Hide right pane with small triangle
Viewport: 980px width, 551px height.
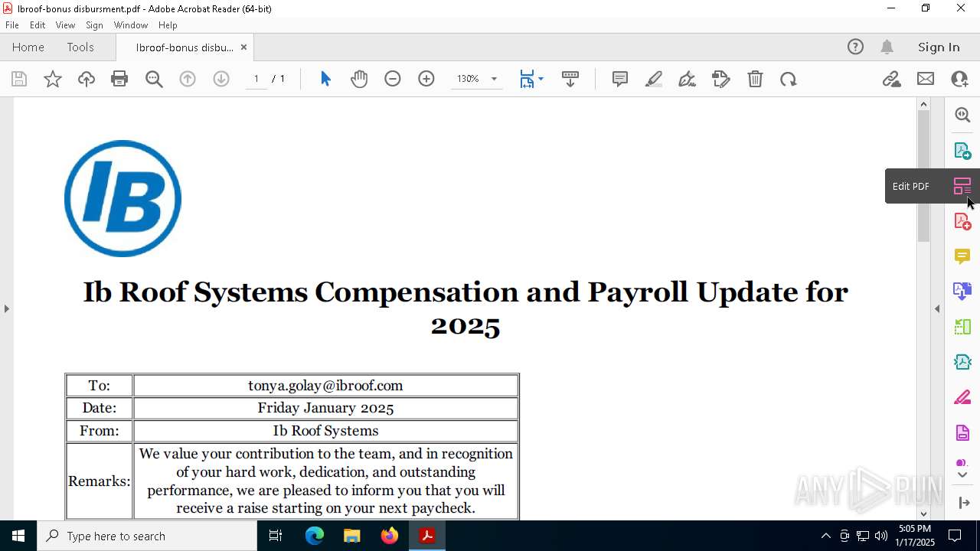[x=937, y=308]
